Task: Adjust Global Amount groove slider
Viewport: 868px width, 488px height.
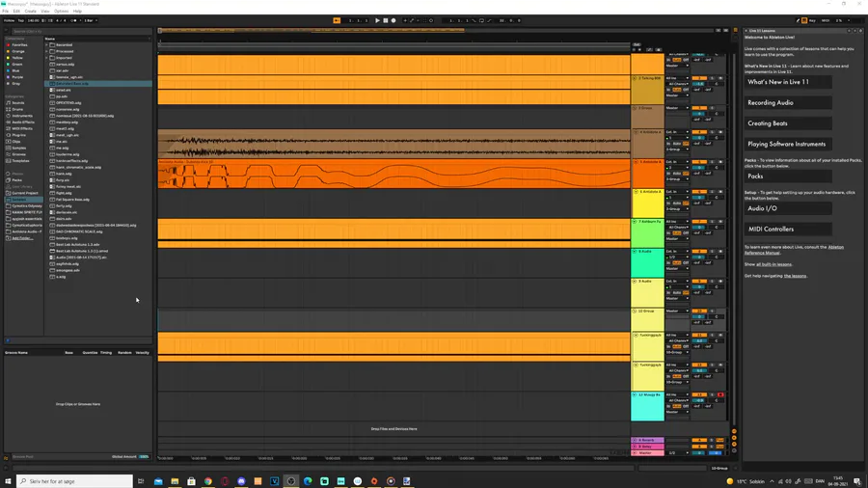Action: [x=144, y=457]
